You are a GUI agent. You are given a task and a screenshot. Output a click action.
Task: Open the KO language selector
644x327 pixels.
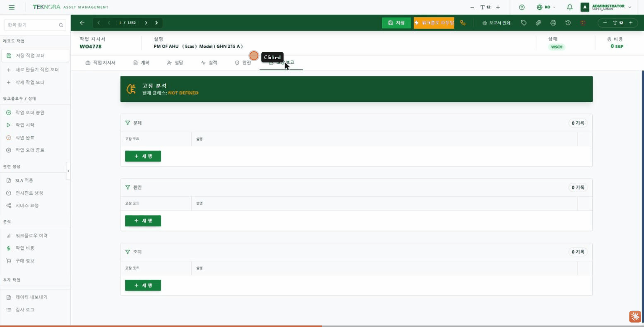click(x=546, y=7)
